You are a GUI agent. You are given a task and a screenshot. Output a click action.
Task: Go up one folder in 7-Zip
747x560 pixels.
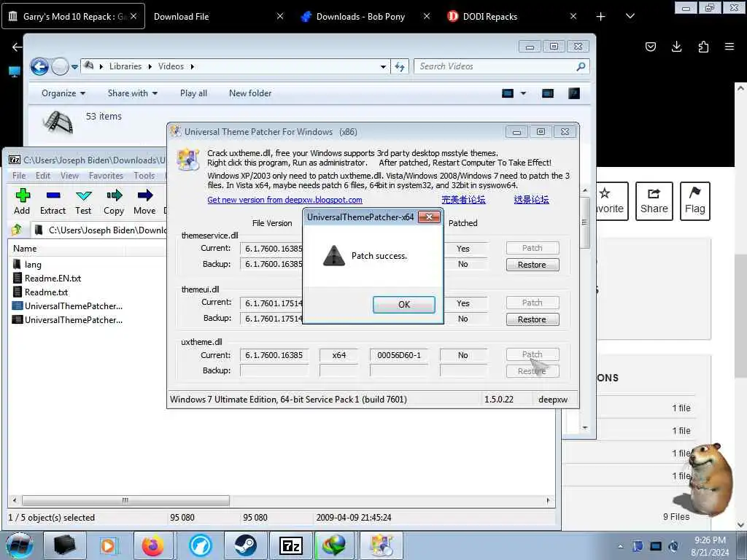17,230
